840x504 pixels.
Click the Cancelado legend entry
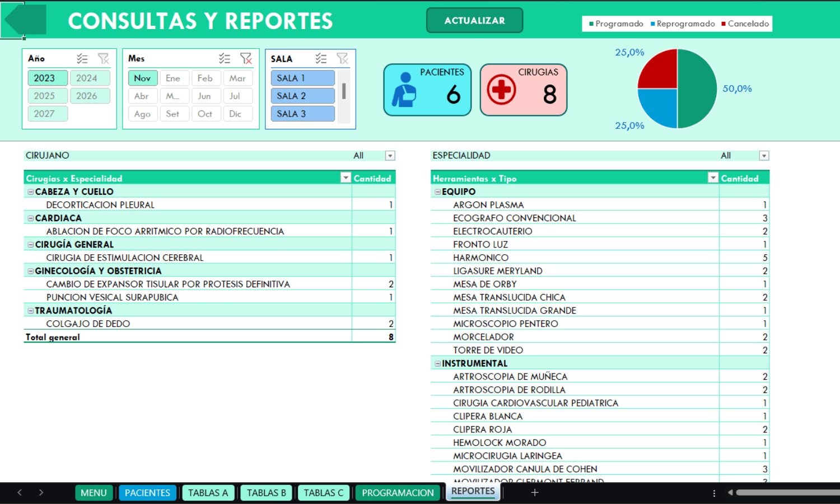coord(745,24)
